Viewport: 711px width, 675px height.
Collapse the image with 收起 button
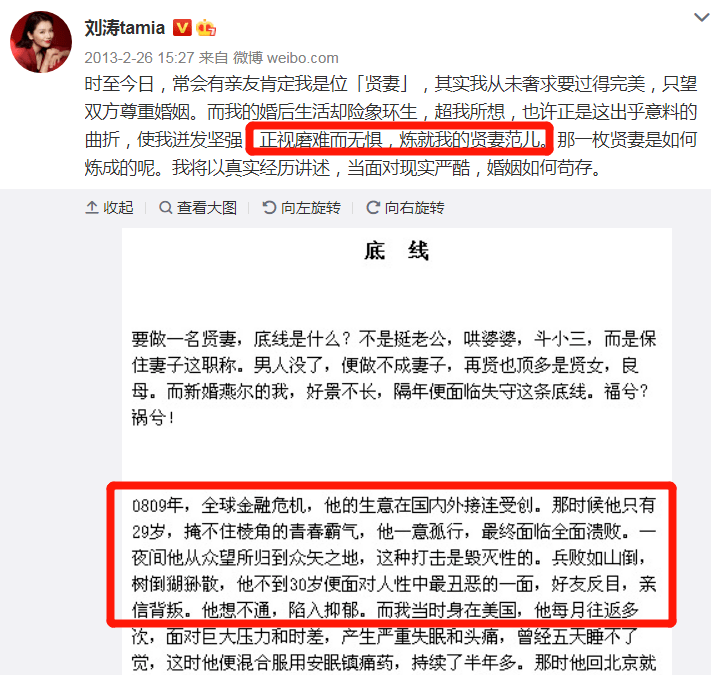click(x=109, y=208)
